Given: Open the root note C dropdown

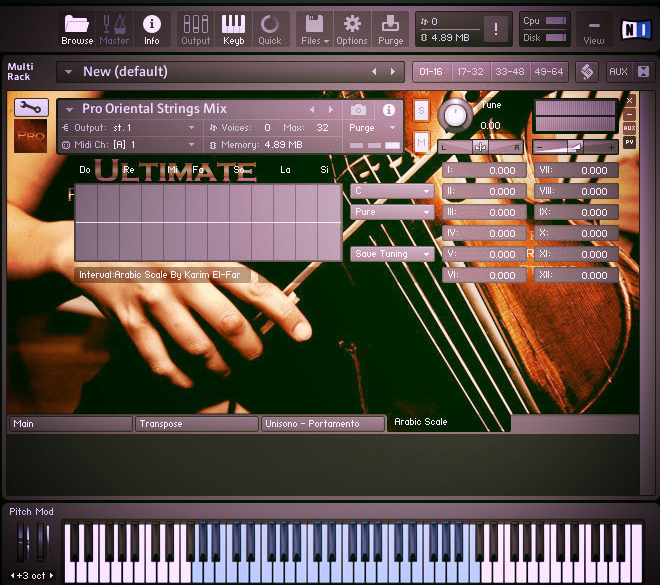Looking at the screenshot, I should [x=392, y=191].
